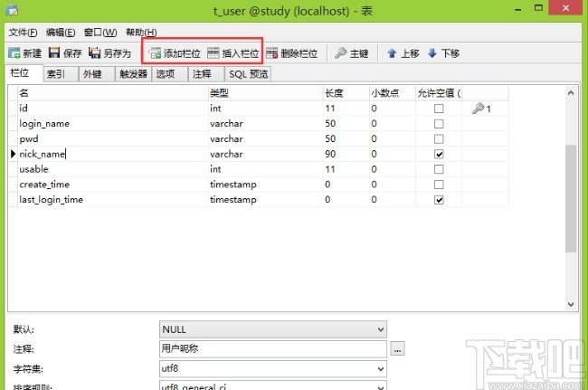Click the 类型 column header
588x390 pixels.
pyautogui.click(x=265, y=93)
